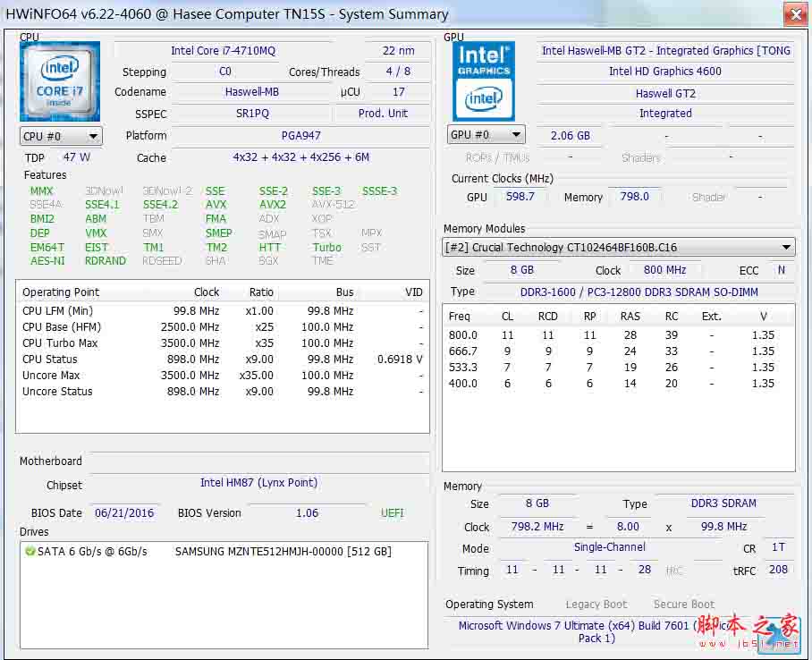Viewport: 812px width, 660px height.
Task: Click the 'Prod. Unit' field
Action: (x=383, y=114)
